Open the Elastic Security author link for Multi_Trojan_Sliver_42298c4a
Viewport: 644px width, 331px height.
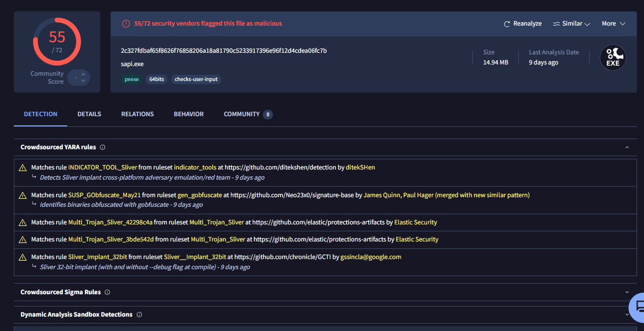(x=416, y=222)
